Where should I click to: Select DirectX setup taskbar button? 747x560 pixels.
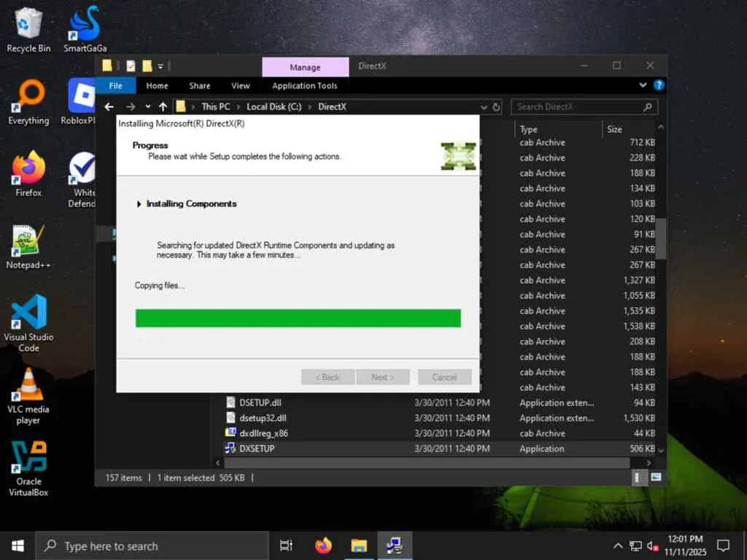[x=395, y=545]
